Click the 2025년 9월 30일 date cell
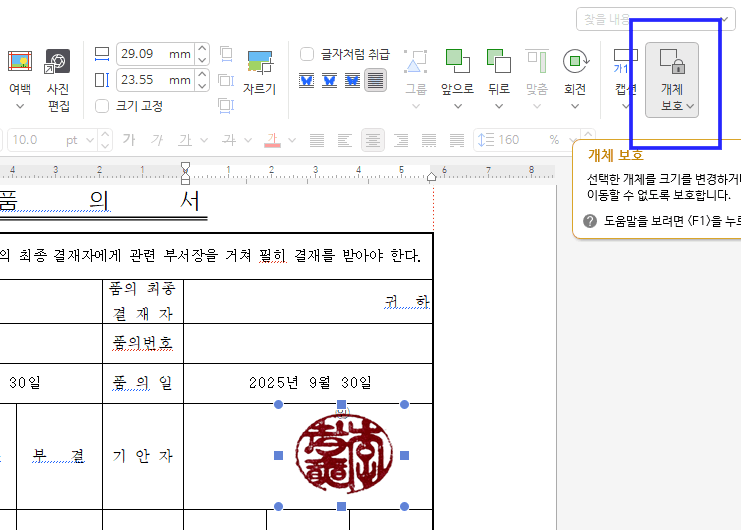The width and height of the screenshot is (741, 530). coord(310,383)
